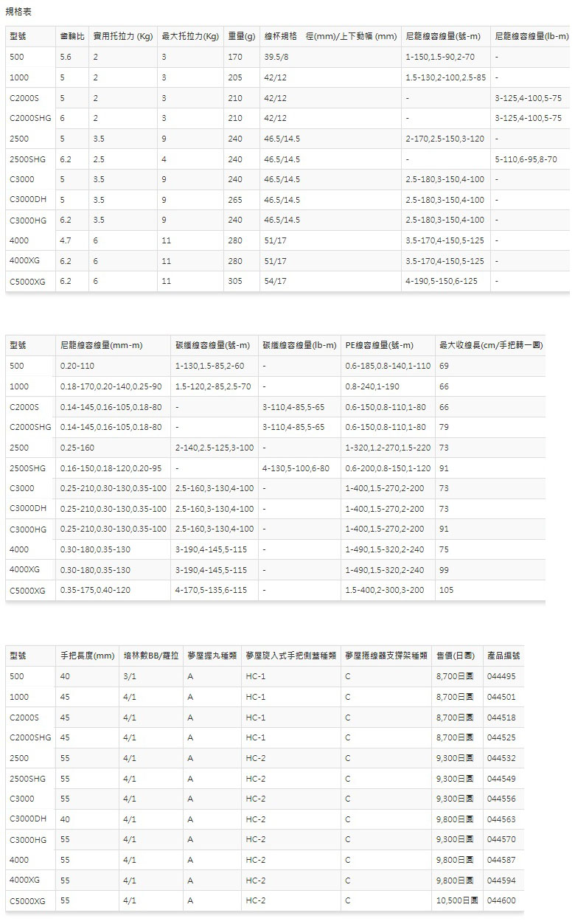This screenshot has height=924, width=575.
Task: Click the retrieve length 75
Action: pos(444,549)
